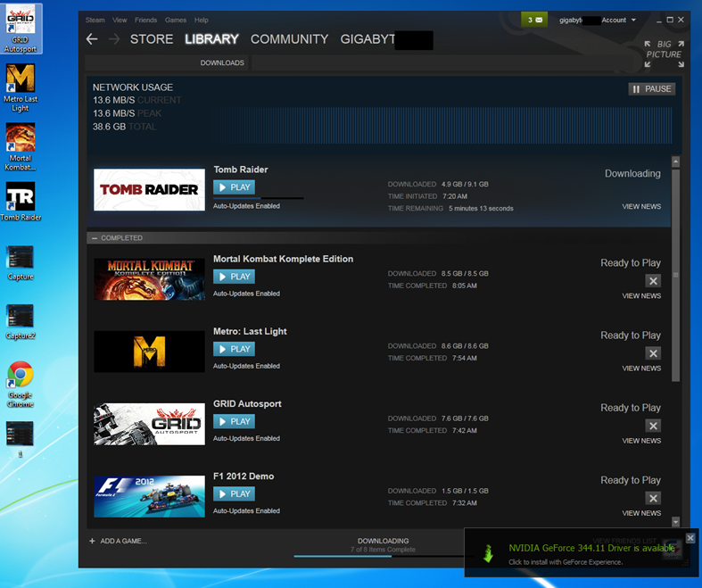Viewport: 702px width, 588px height.
Task: Select the Metro: Last Light title text
Action: (x=250, y=331)
